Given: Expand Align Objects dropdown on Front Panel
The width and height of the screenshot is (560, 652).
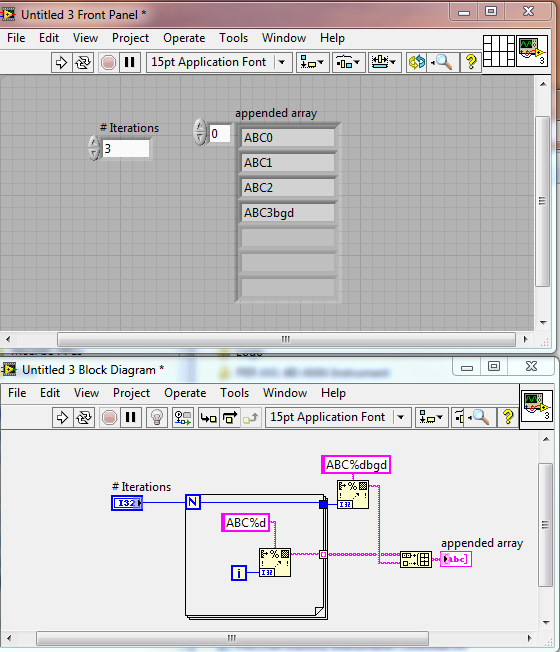Looking at the screenshot, I should pyautogui.click(x=313, y=62).
